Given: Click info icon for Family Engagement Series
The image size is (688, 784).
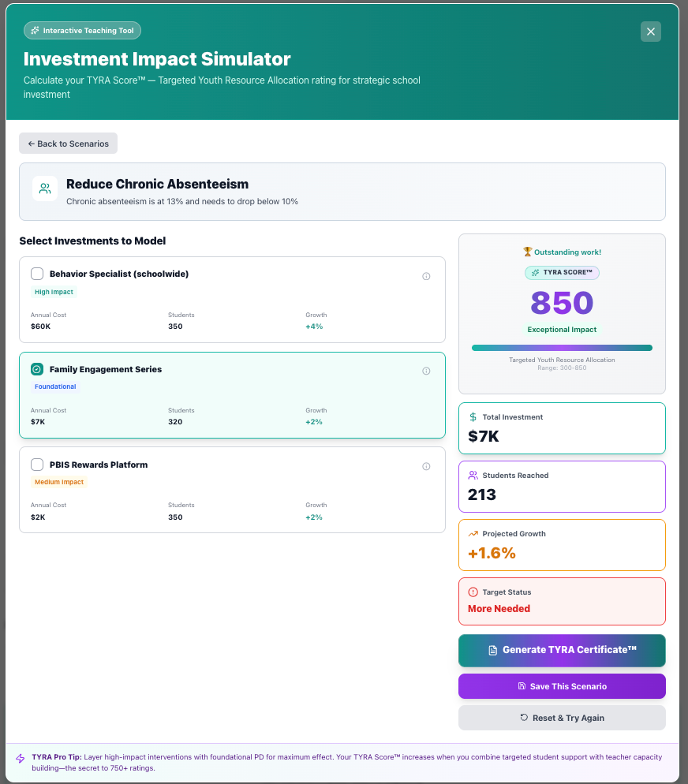Looking at the screenshot, I should click(x=426, y=371).
